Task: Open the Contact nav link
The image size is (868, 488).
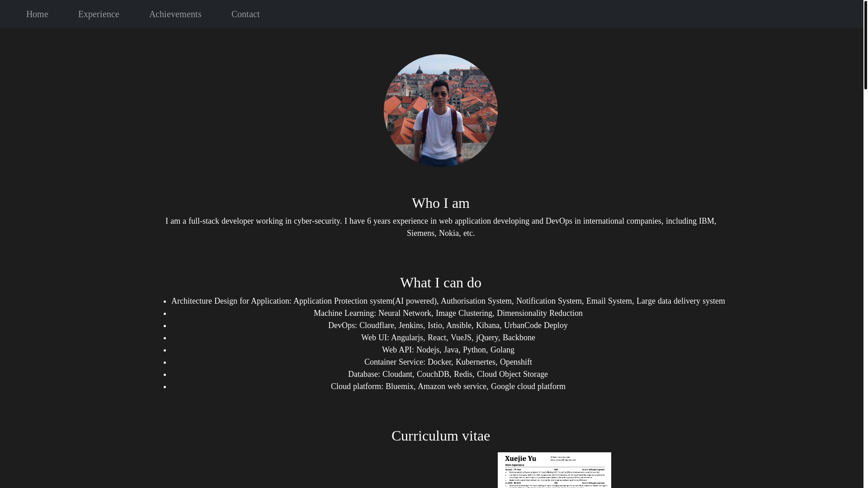Action: tap(245, 14)
